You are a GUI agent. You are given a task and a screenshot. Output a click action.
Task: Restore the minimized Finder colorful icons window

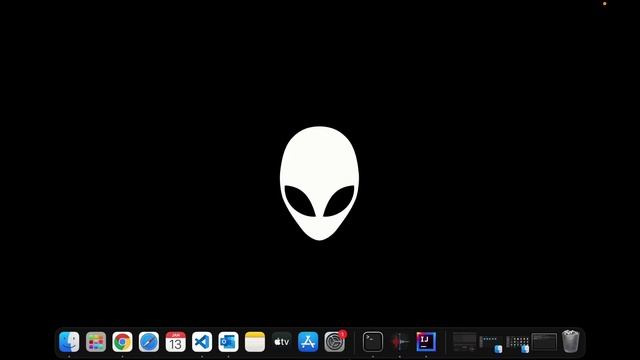pyautogui.click(x=517, y=343)
